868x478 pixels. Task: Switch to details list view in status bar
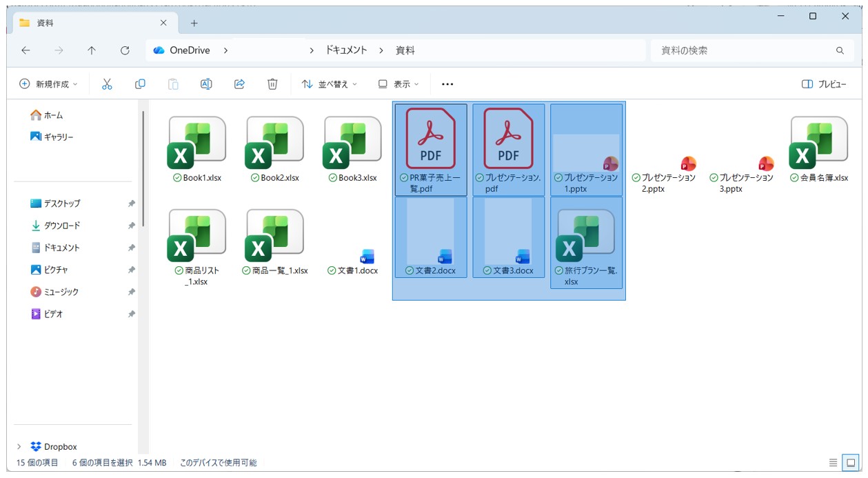pyautogui.click(x=834, y=462)
